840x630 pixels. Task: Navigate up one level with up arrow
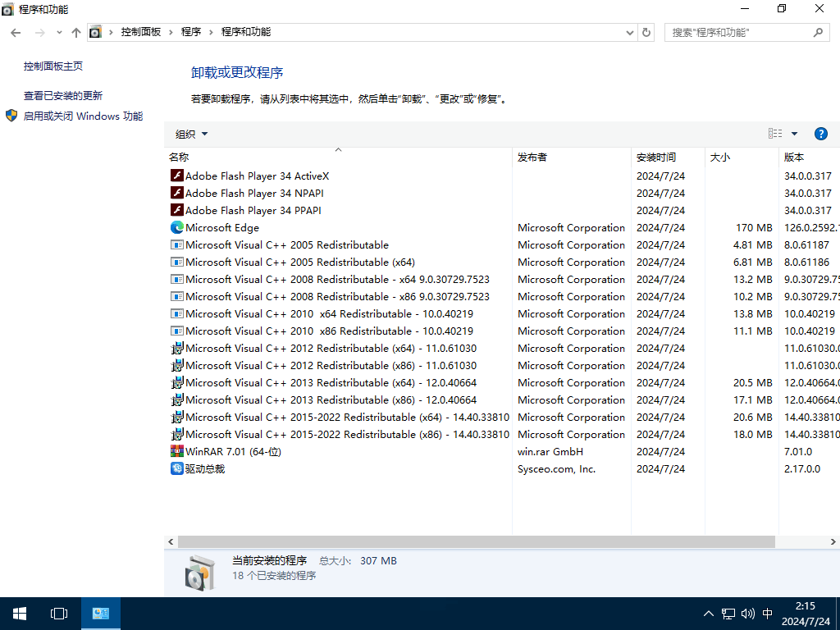(x=76, y=32)
